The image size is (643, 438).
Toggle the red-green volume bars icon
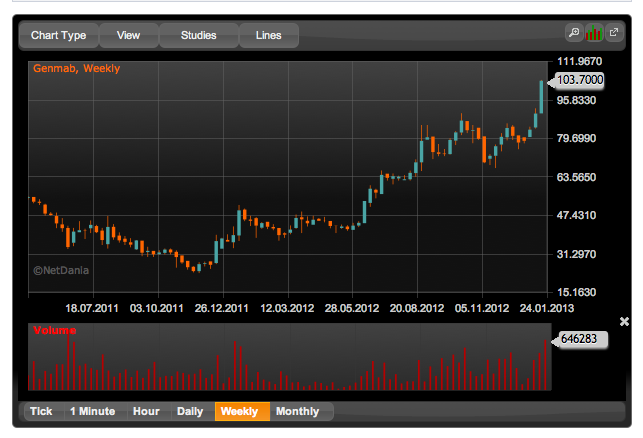pyautogui.click(x=593, y=32)
